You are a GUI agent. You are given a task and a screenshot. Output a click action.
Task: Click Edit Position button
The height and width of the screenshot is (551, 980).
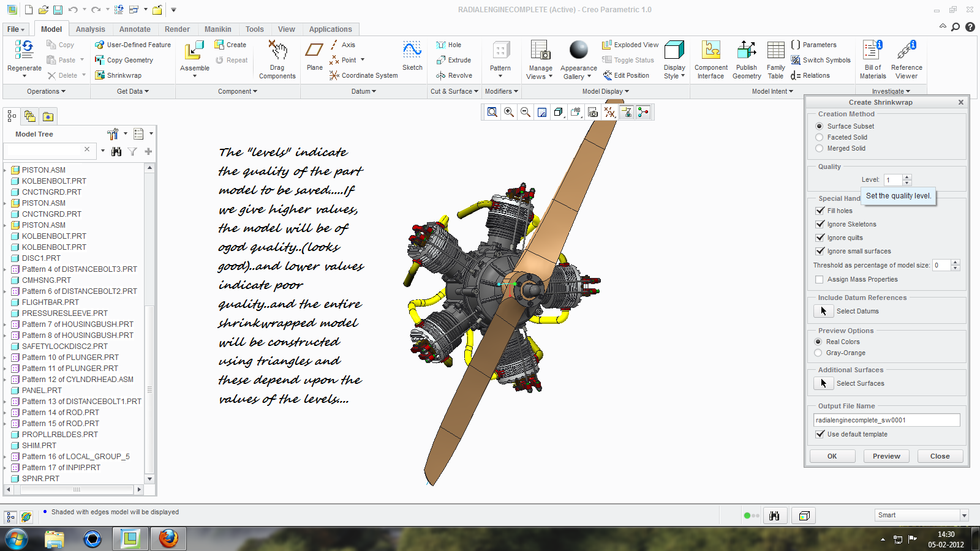[626, 75]
